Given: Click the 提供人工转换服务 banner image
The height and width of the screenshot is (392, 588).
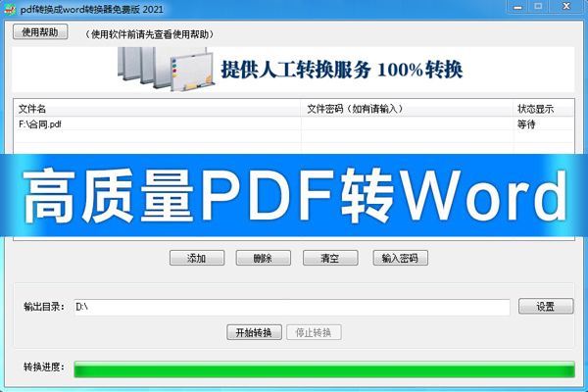Looking at the screenshot, I should (x=293, y=70).
